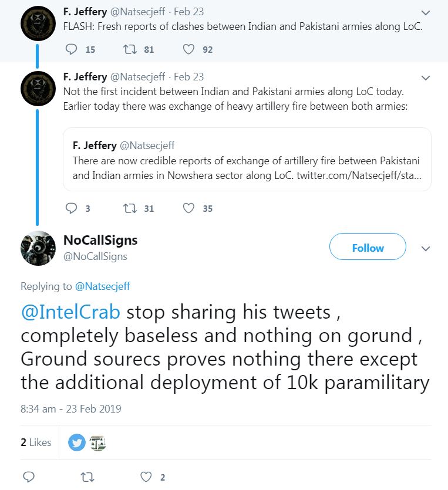Expand the second F. Jeffery tweet's dropdown arrow

point(426,77)
